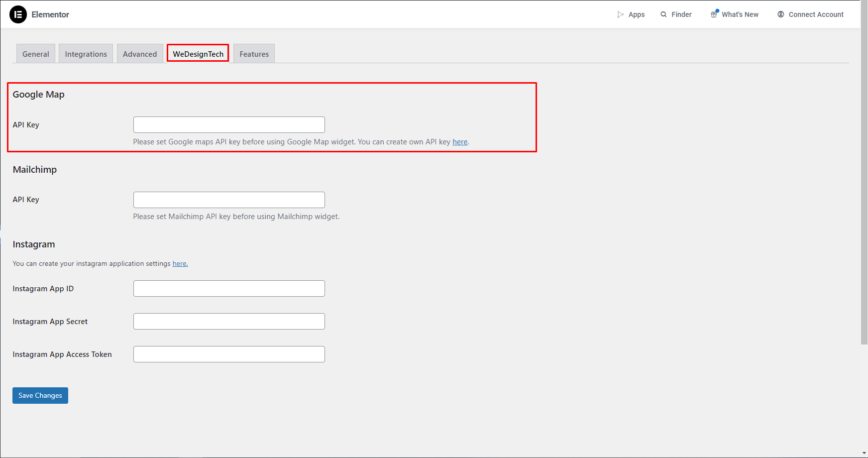Open the Integrations tab
The height and width of the screenshot is (458, 868).
pos(86,54)
